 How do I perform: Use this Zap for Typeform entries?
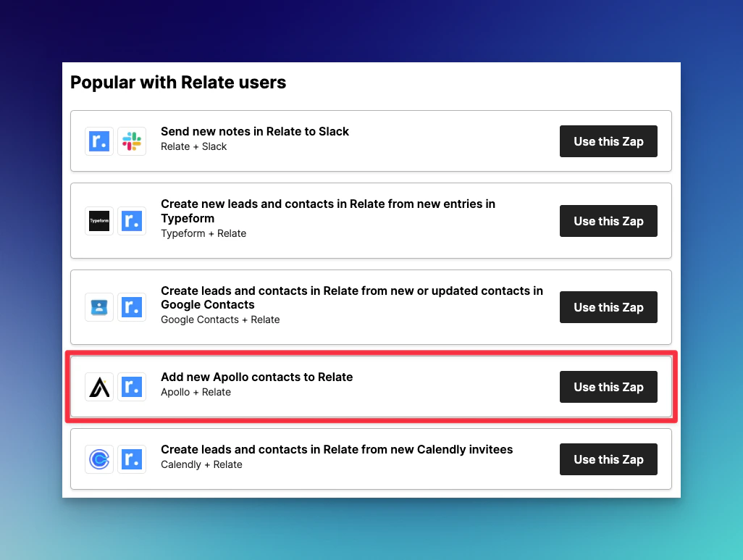point(608,221)
